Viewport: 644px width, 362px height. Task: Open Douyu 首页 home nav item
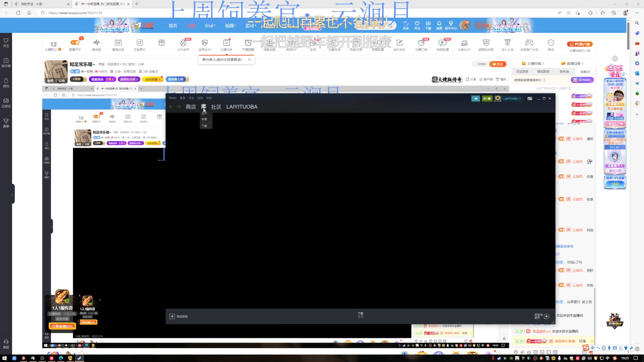[173, 26]
